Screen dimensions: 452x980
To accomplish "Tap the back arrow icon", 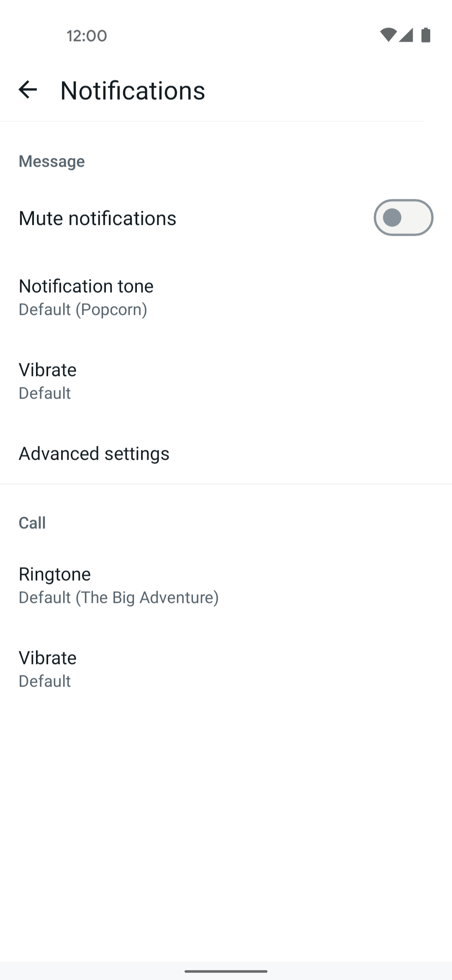I will click(x=28, y=90).
